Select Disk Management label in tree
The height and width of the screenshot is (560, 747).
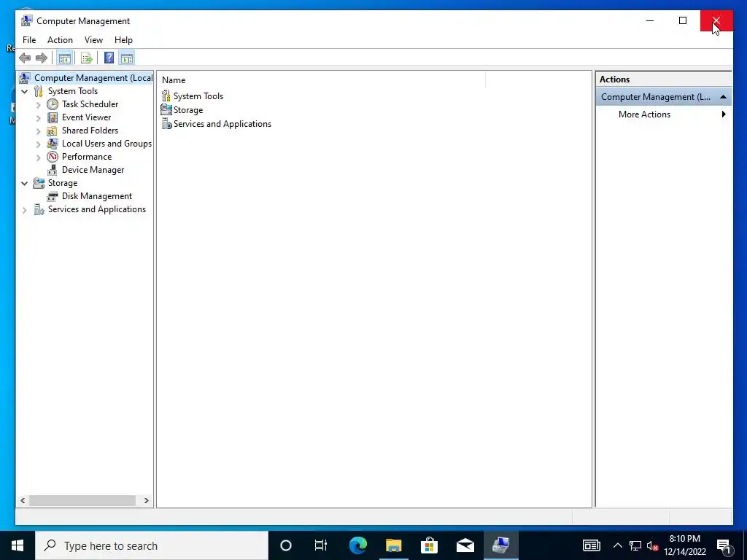click(97, 196)
